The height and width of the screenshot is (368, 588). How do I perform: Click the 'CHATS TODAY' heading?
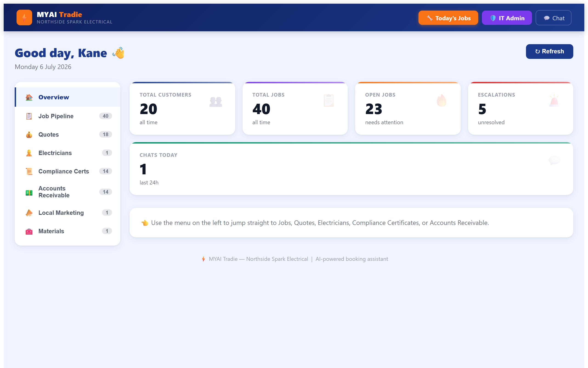158,155
